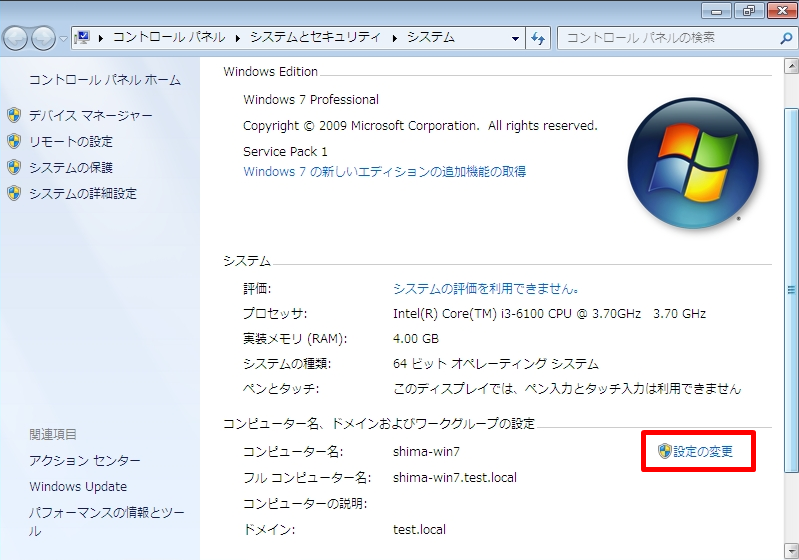
Task: Open Windows 7 の新しいエディションの追加機能の取得 link
Action: coord(385,172)
